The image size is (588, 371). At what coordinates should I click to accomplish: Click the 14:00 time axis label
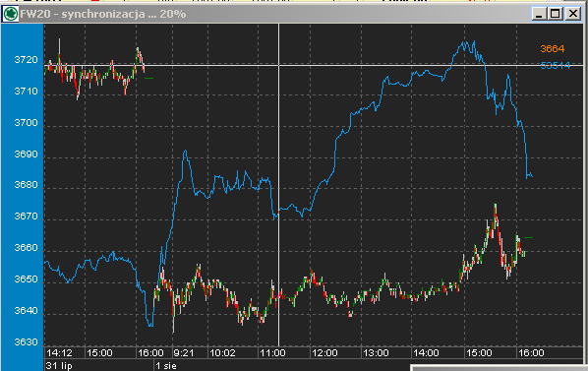pyautogui.click(x=426, y=353)
